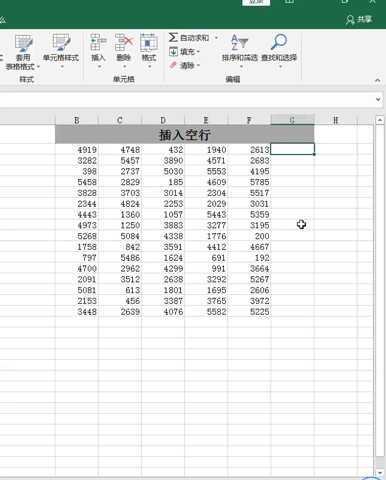Select cell containing 4667
This screenshot has width=386, height=480.
pos(249,247)
